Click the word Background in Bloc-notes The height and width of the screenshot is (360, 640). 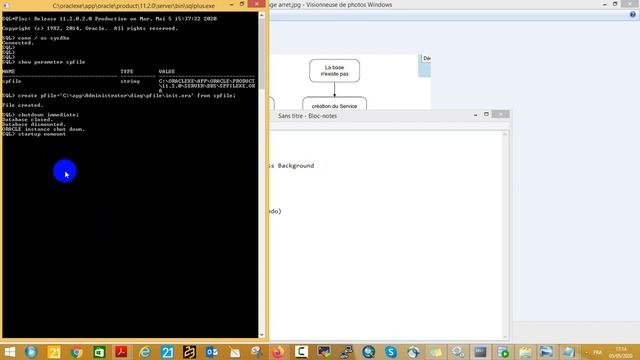tap(296, 166)
